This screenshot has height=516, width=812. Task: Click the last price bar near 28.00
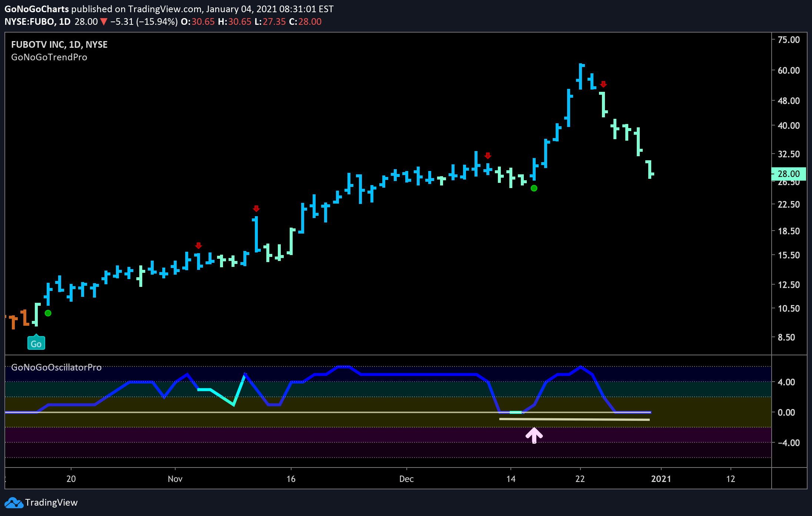click(x=650, y=170)
